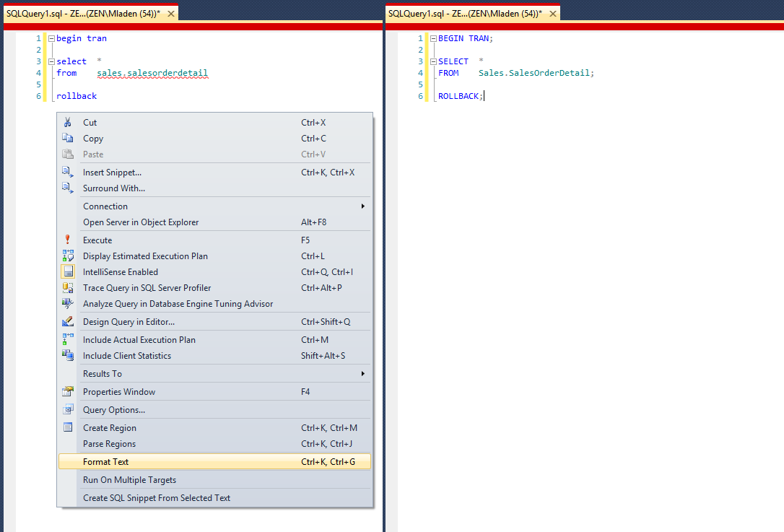Toggle Include Actual Execution Plan
Screen dimensions: 784x532
tap(139, 340)
